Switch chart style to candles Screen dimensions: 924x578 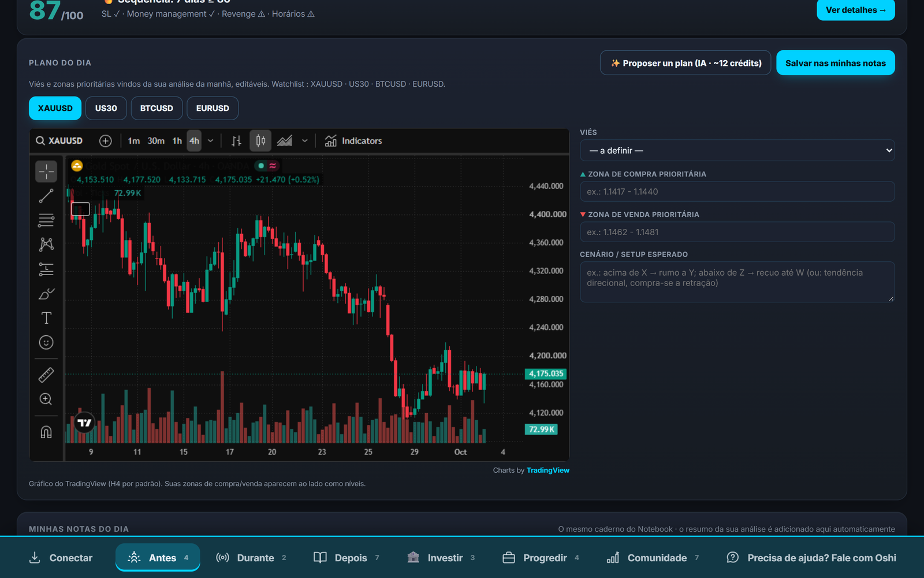tap(260, 141)
